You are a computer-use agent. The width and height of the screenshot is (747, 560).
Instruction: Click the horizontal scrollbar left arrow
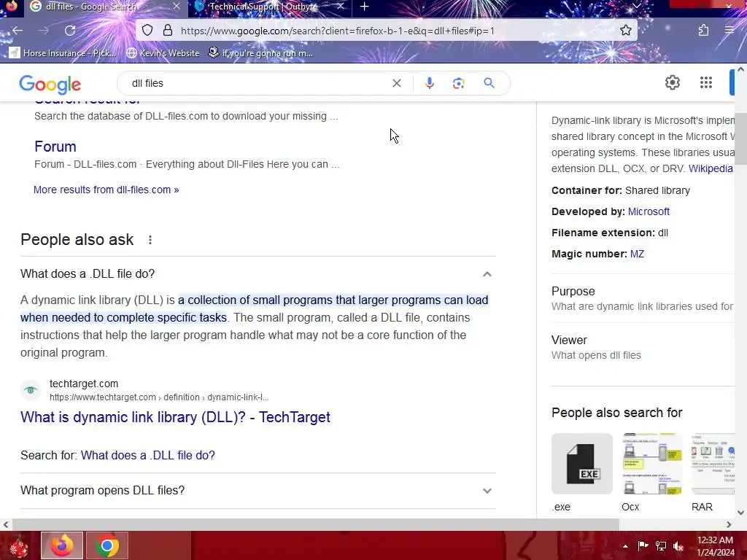coord(5,524)
